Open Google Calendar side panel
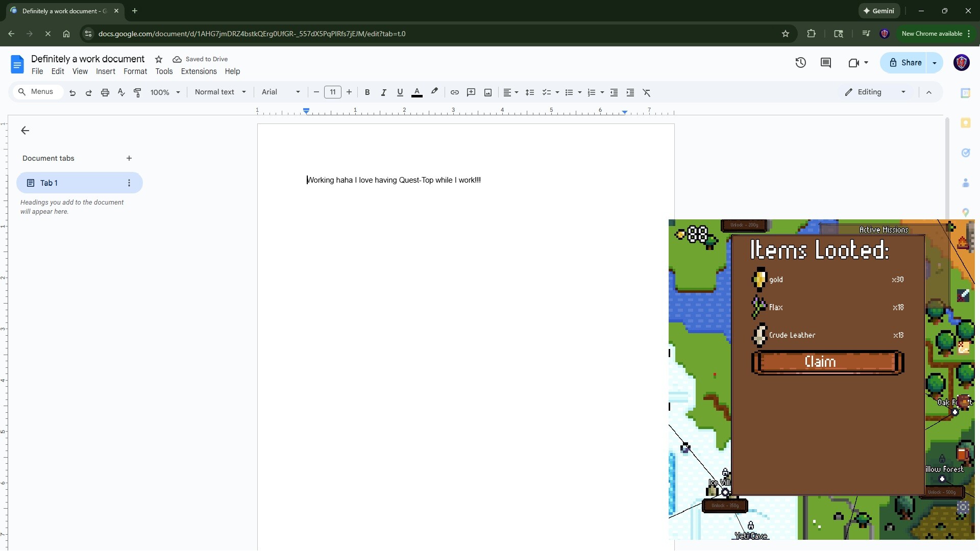The width and height of the screenshot is (980, 551). pyautogui.click(x=966, y=93)
